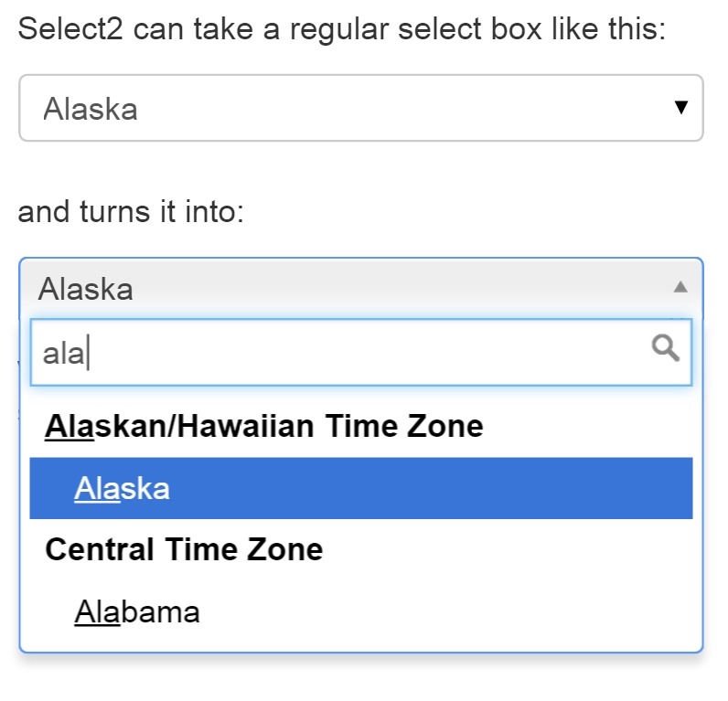Choose Alabama from the search results
Viewport: 728px width, 701px height.
(137, 611)
